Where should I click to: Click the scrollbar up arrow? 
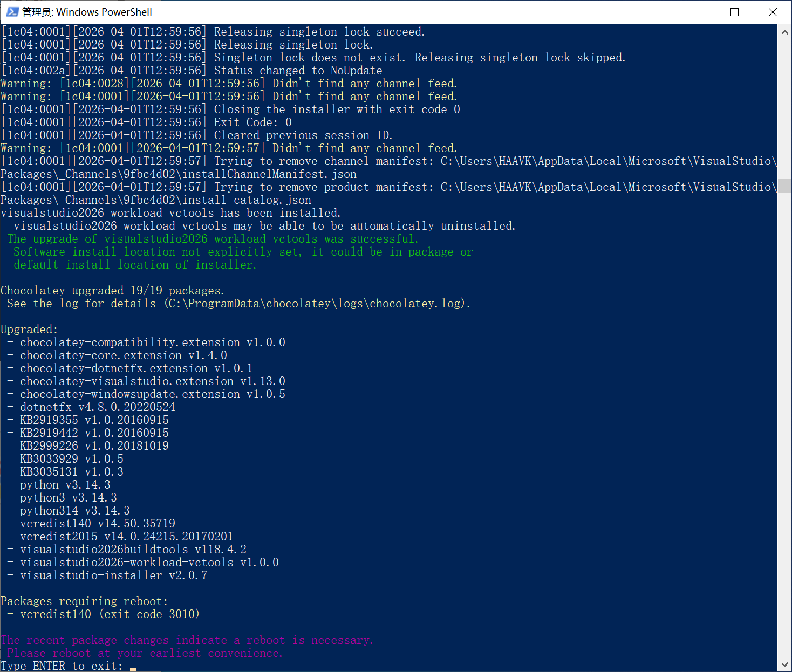[x=784, y=32]
